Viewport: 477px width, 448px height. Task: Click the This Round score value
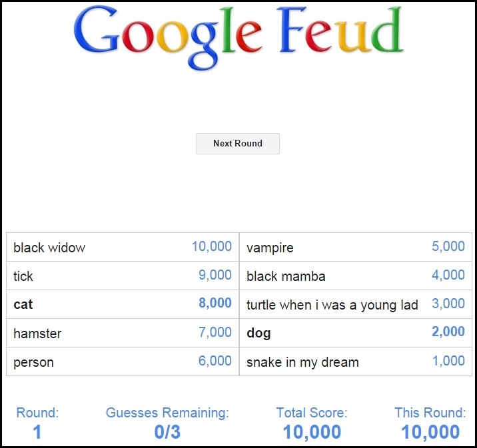click(430, 432)
